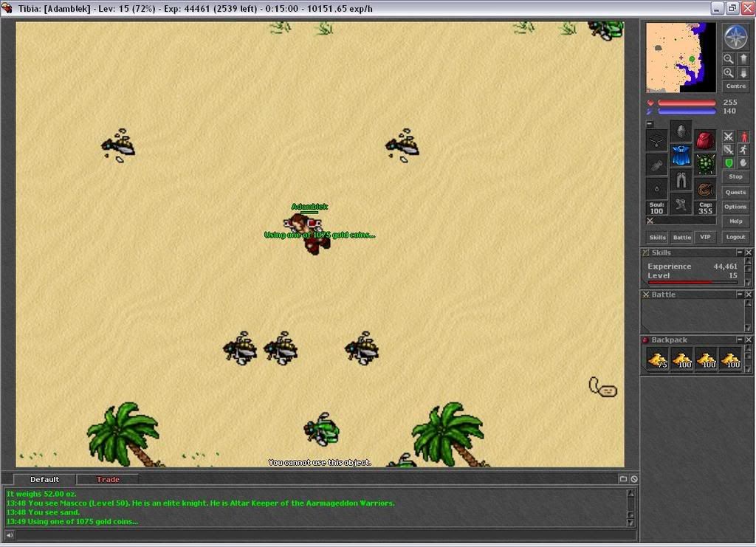Minimize the Skills panel
The height and width of the screenshot is (547, 756).
[740, 252]
